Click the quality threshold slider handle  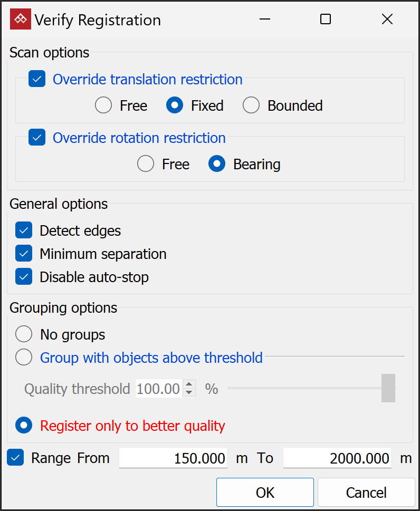(x=388, y=389)
